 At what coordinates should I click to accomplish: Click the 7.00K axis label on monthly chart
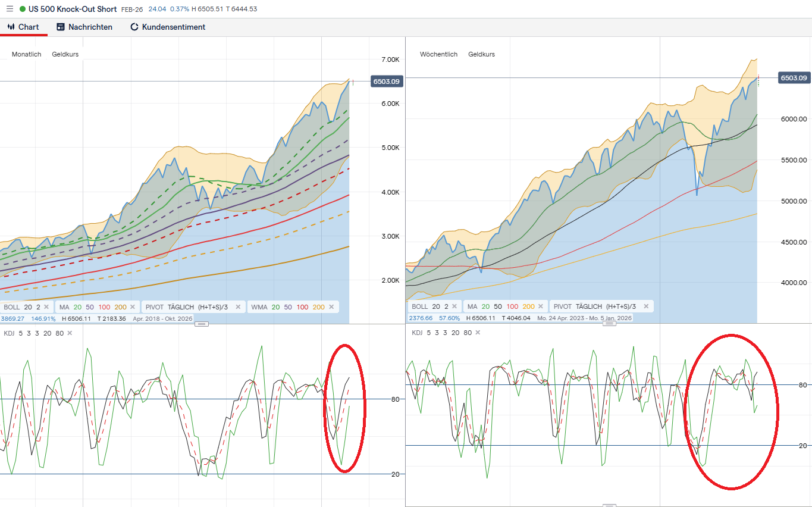pos(390,60)
